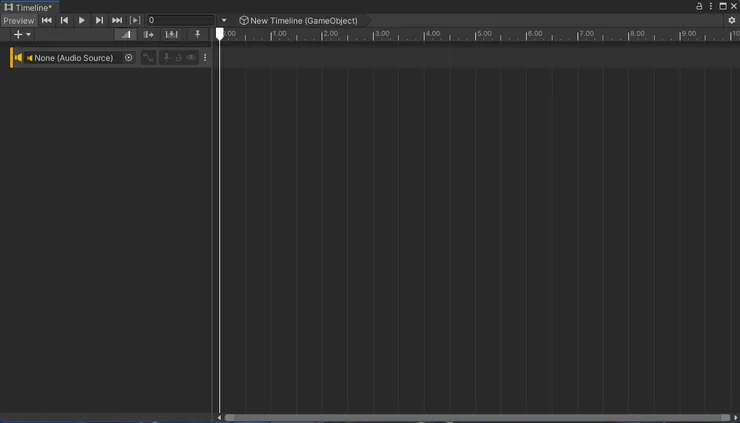Image resolution: width=740 pixels, height=423 pixels.
Task: Close the Timeline window
Action: pos(734,6)
